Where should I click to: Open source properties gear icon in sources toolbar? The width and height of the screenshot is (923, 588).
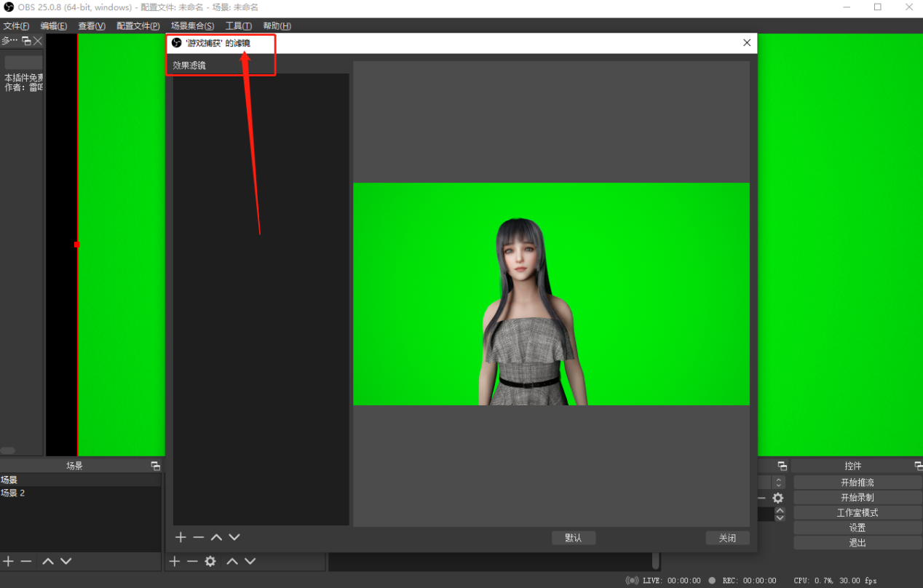point(210,561)
